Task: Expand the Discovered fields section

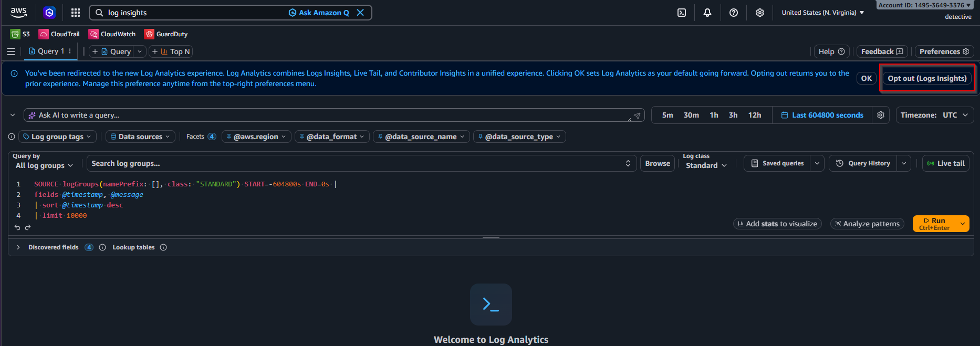Action: coord(18,247)
